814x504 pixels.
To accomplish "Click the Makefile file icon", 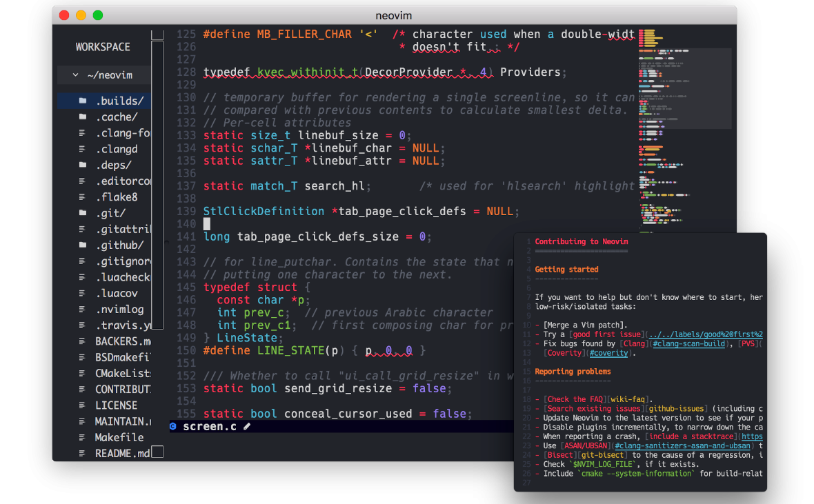I will pos(82,438).
